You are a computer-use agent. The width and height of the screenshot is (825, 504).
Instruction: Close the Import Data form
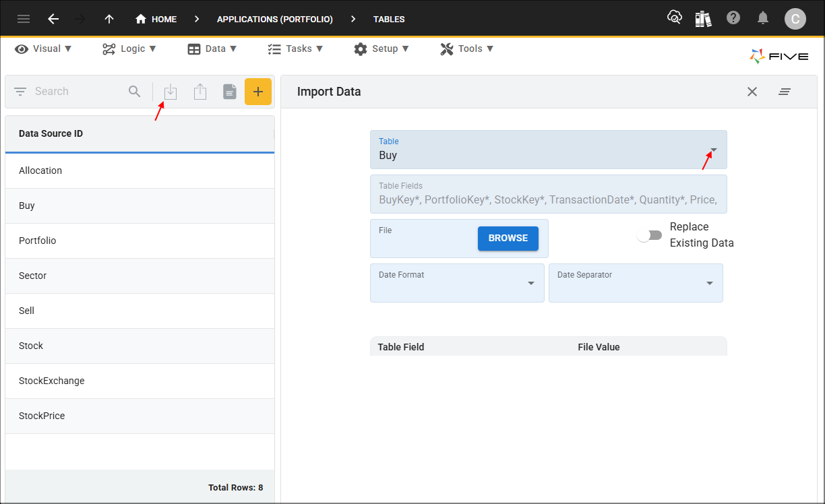752,92
